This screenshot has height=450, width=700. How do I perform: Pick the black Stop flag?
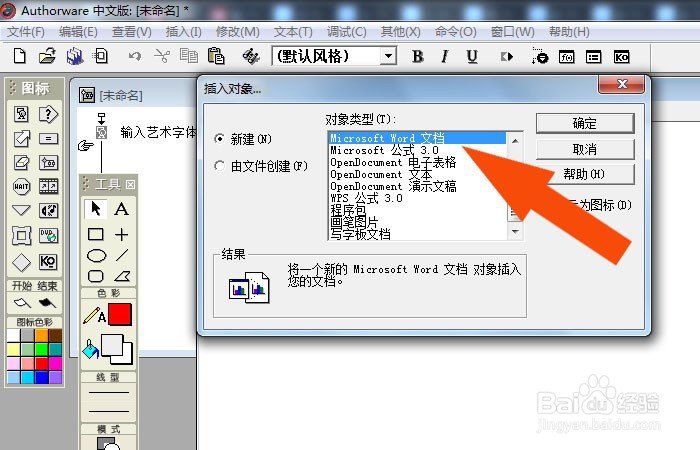pos(47,303)
